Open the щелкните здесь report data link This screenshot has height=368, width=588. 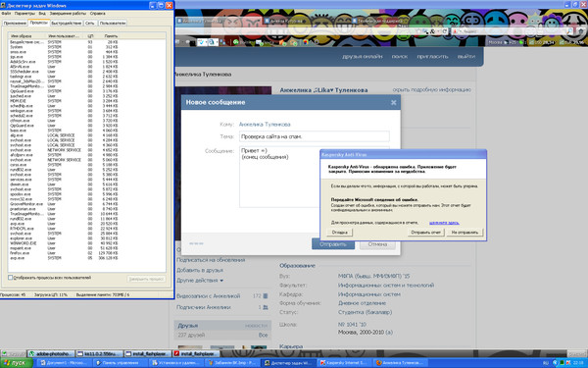(x=444, y=223)
